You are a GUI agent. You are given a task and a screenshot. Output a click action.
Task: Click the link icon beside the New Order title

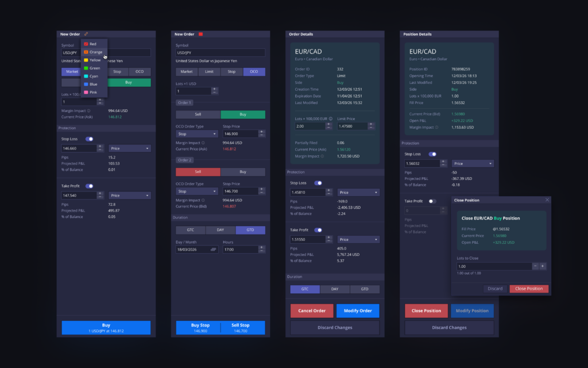coord(86,34)
